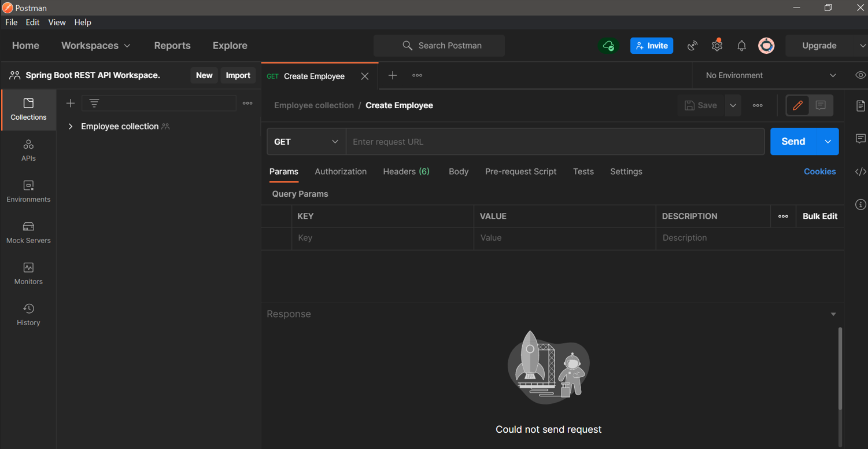Open the code snippet icon in right sidebar

pos(860,172)
